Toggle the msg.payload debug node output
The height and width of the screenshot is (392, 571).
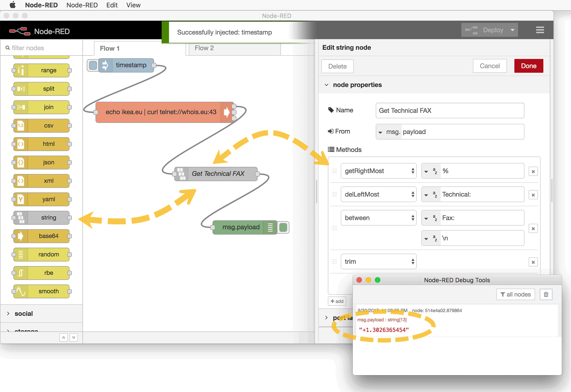284,228
